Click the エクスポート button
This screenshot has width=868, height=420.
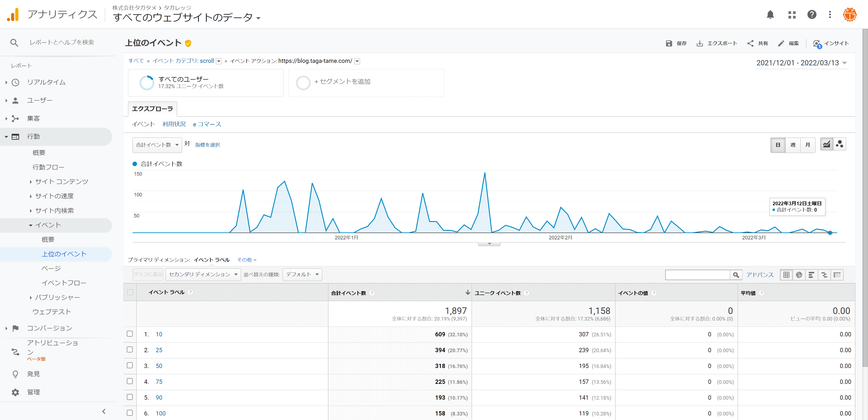tap(717, 43)
